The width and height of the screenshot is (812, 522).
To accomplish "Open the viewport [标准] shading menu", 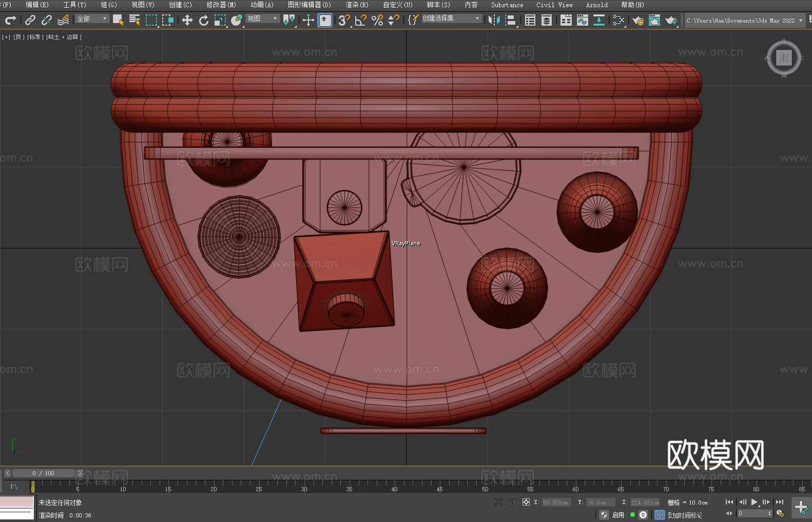I will pos(35,37).
